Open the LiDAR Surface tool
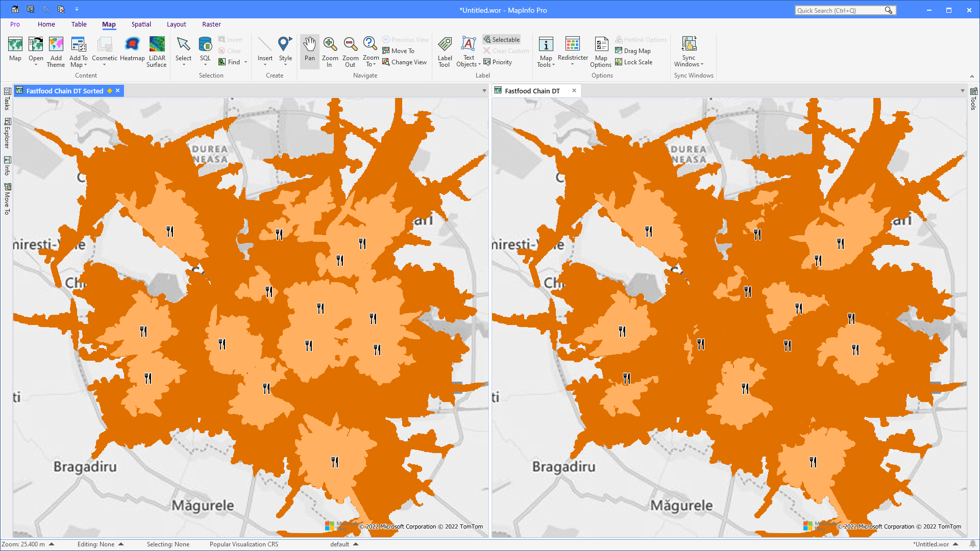This screenshot has height=551, width=980. pyautogui.click(x=157, y=51)
